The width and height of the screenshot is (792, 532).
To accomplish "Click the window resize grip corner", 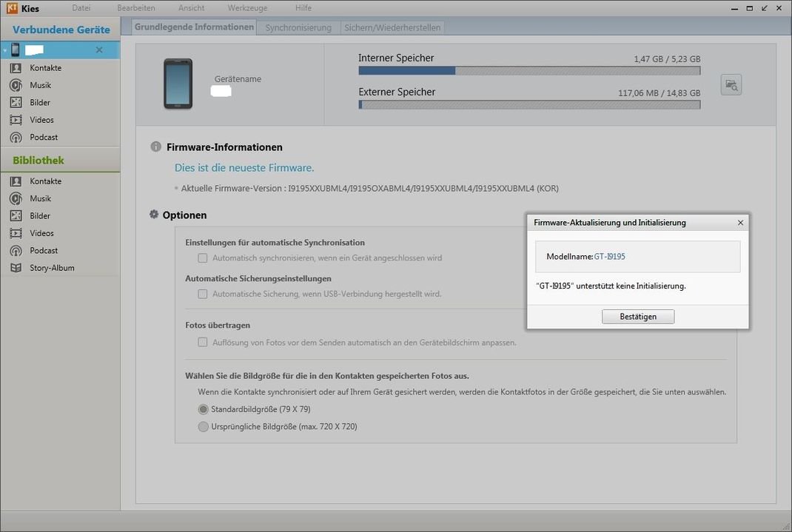I will click(785, 526).
